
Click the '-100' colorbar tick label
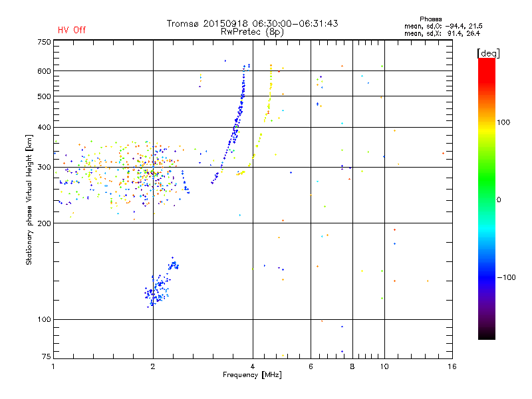tap(506, 277)
